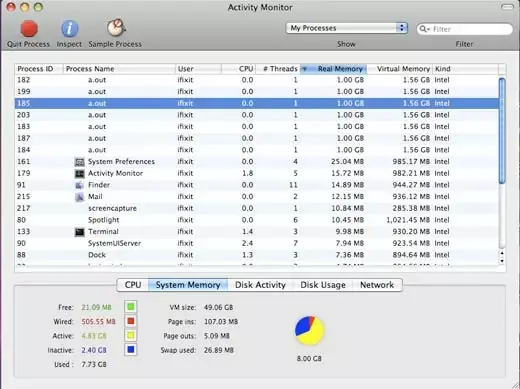Viewport: 520px width, 389px height.
Task: Select the System Memory tab
Action: tap(188, 285)
